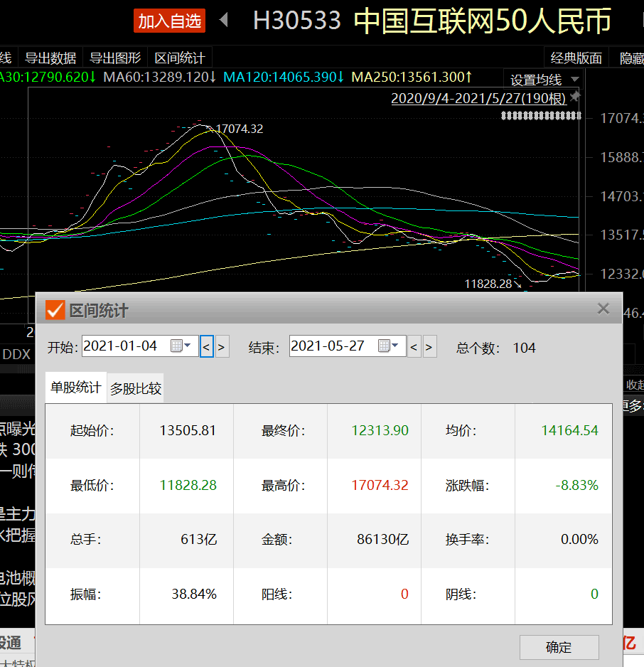Viewport: 644px width, 667px height.
Task: Click the MA120:14065.390 indicator label
Action: click(x=284, y=77)
